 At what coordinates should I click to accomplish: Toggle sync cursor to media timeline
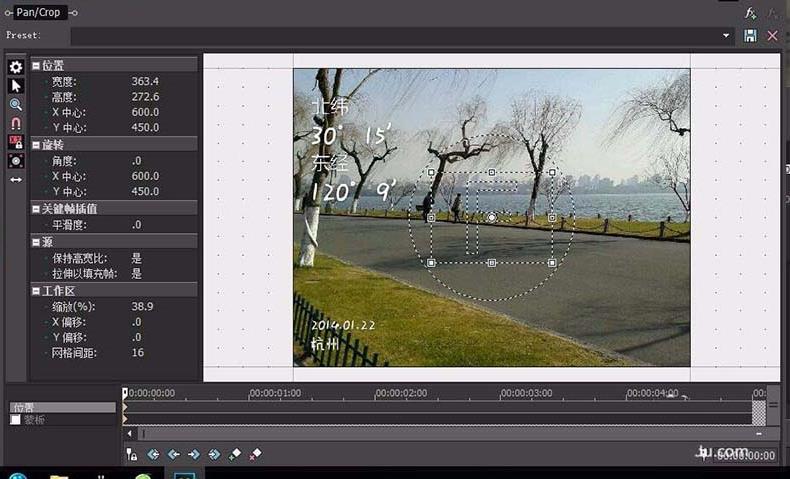[131, 454]
